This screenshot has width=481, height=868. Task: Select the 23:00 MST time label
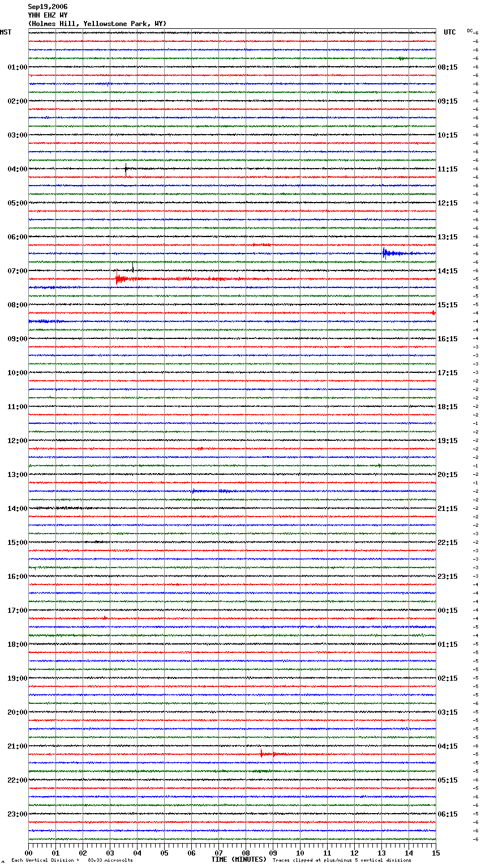point(18,814)
